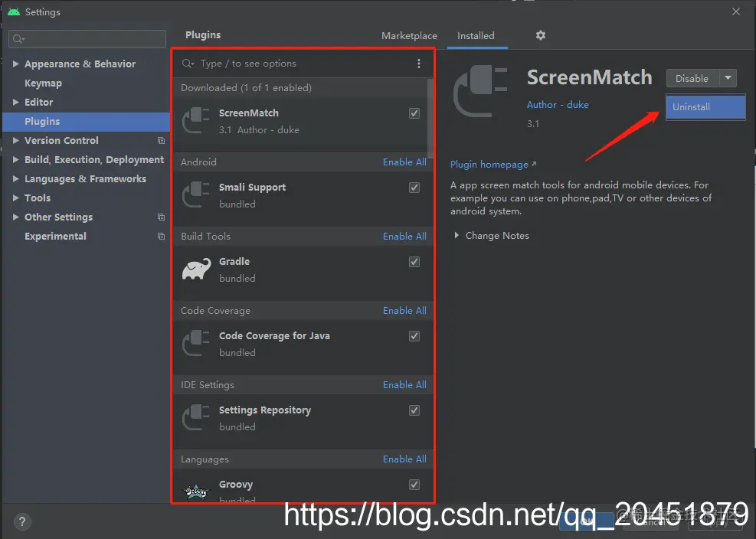The width and height of the screenshot is (756, 539).
Task: Choose Uninstall from the dropdown menu
Action: pyautogui.click(x=705, y=107)
